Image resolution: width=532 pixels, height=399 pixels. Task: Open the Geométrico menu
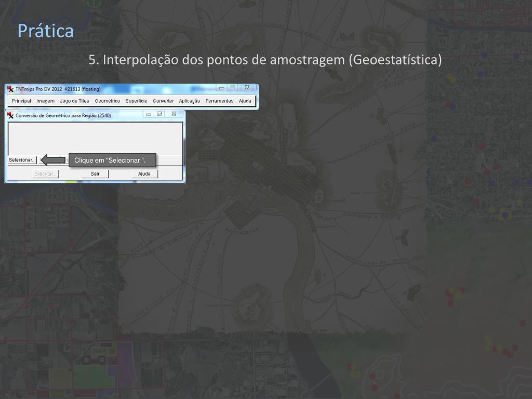[107, 101]
